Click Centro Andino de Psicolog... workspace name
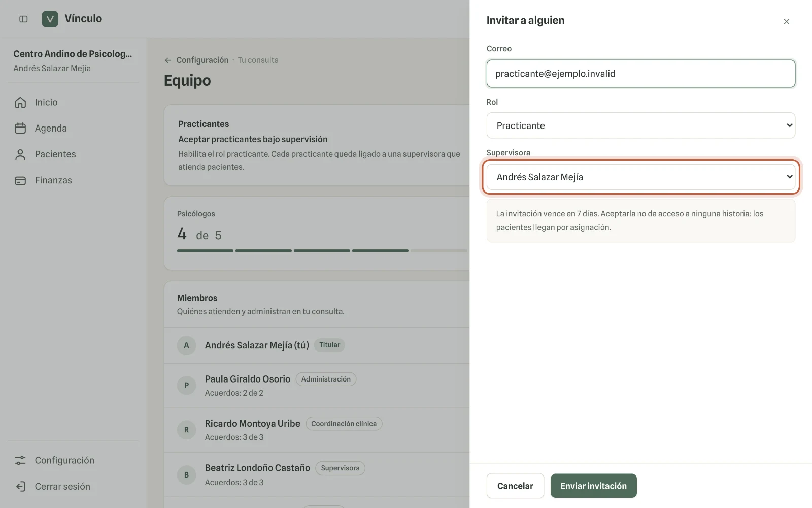This screenshot has height=508, width=812. 73,54
